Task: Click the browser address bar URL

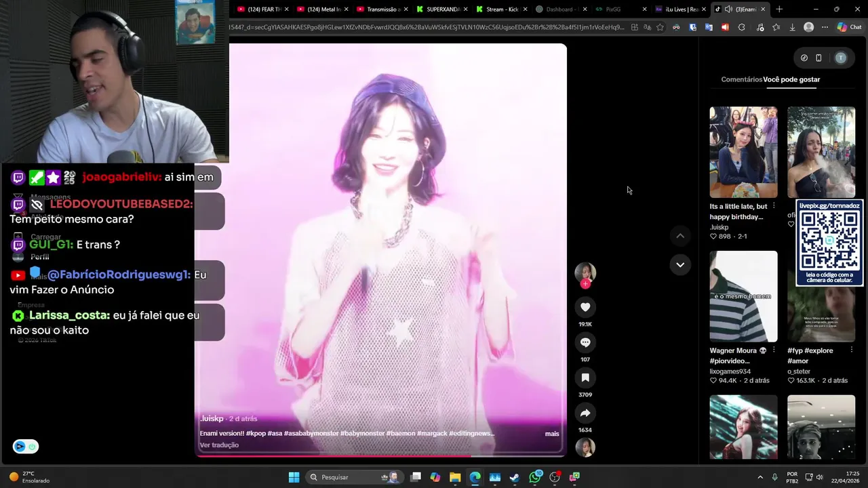Action: click(427, 27)
